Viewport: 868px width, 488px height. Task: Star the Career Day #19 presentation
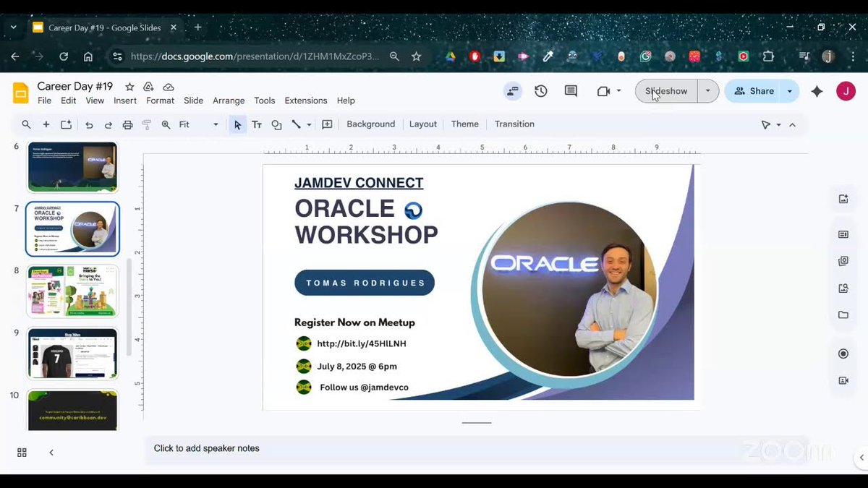129,87
